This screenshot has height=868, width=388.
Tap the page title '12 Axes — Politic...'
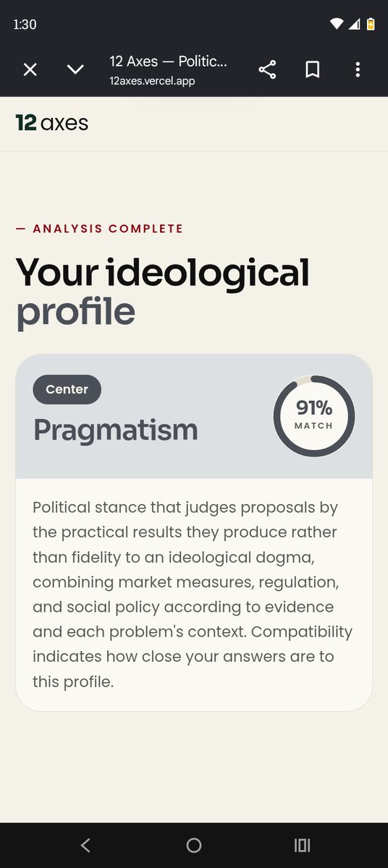(x=168, y=61)
